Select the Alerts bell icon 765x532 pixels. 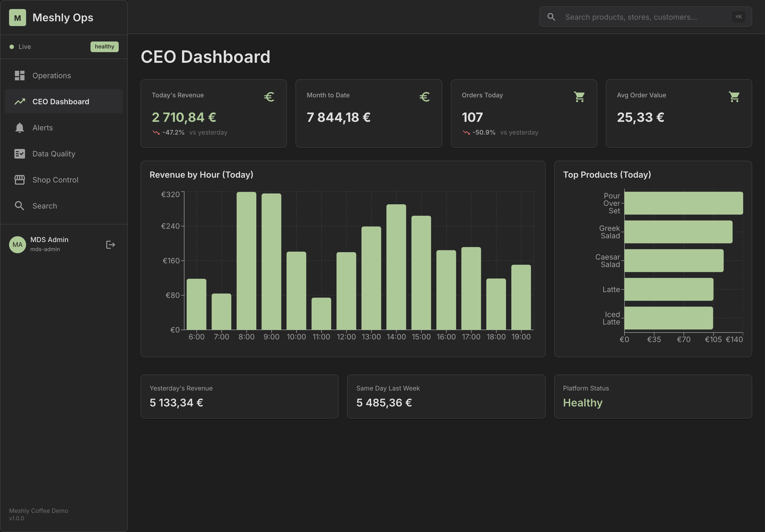pos(20,127)
